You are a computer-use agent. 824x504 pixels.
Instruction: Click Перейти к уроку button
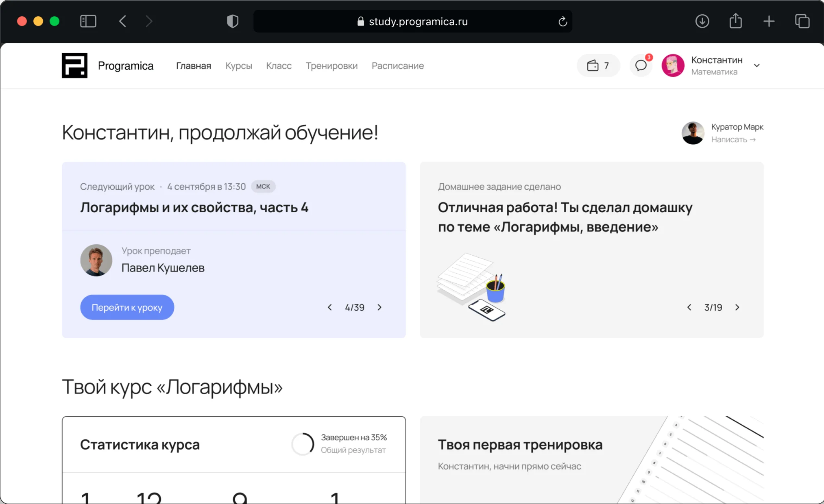click(x=127, y=307)
